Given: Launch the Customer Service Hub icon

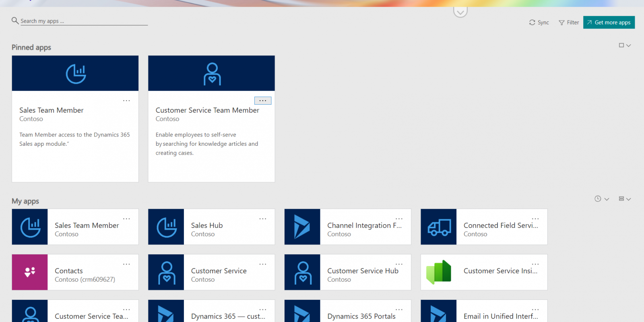Looking at the screenshot, I should click(x=302, y=272).
